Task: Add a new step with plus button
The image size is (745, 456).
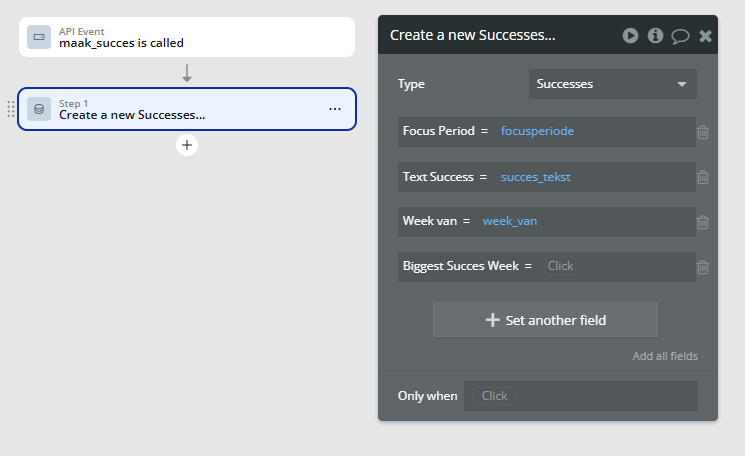Action: click(187, 145)
